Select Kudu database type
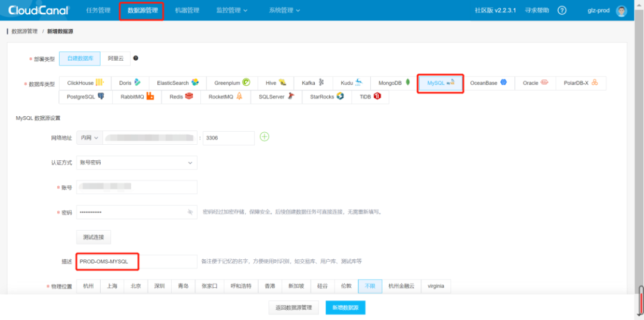The image size is (644, 320). tap(352, 83)
